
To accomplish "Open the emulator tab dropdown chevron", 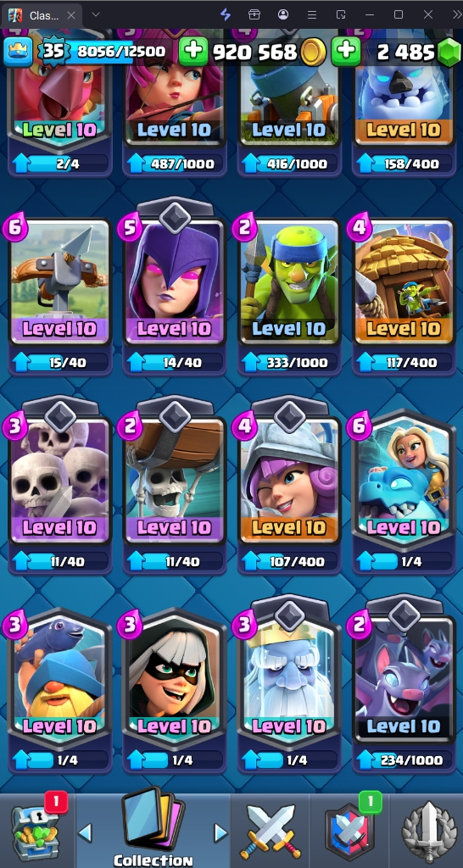I will click(96, 14).
